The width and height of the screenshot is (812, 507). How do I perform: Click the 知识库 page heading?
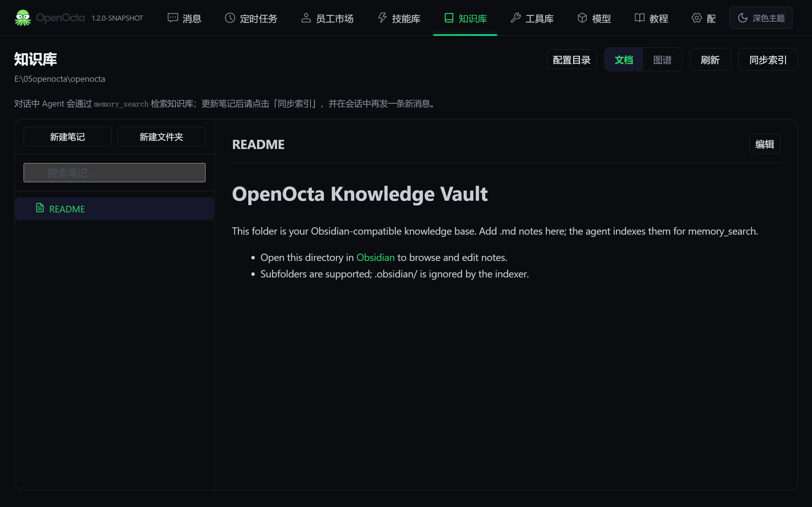point(36,59)
